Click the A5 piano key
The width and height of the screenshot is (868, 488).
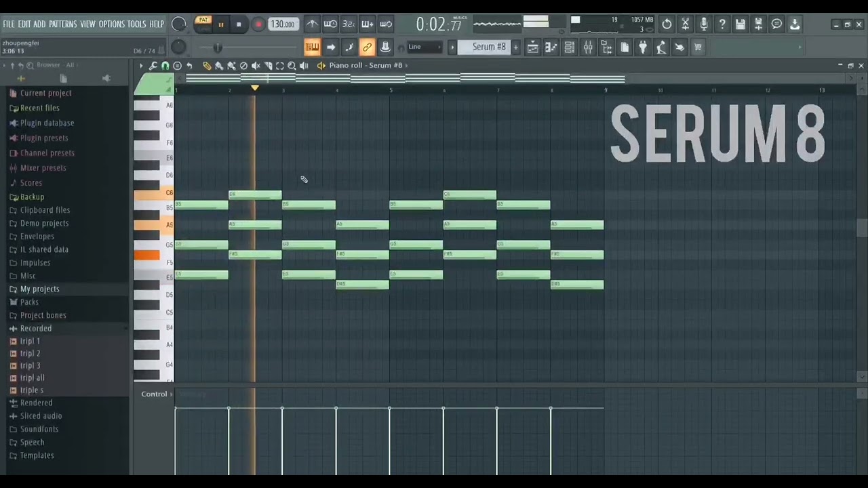154,225
